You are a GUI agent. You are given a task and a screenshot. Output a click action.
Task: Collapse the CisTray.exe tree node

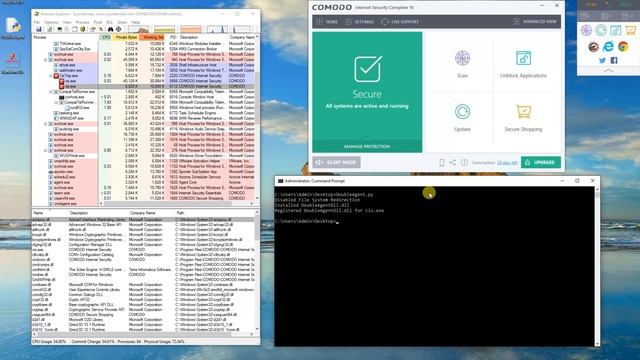tap(51, 76)
